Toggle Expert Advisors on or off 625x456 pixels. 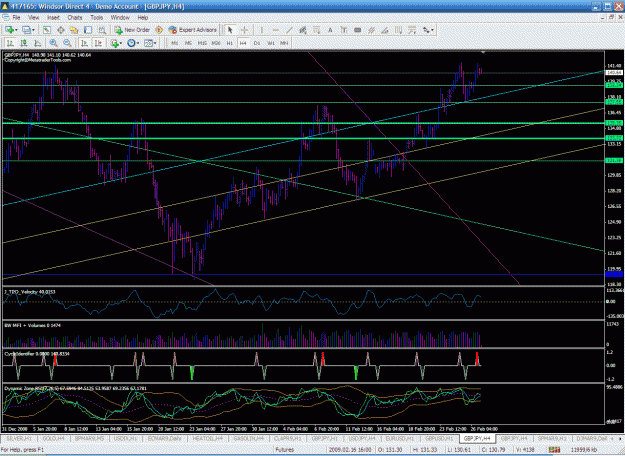pos(193,30)
